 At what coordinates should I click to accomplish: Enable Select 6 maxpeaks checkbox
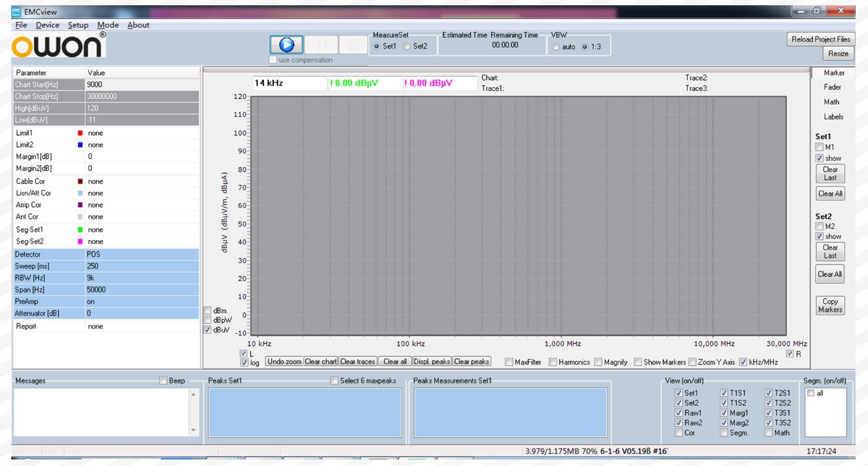pyautogui.click(x=334, y=381)
